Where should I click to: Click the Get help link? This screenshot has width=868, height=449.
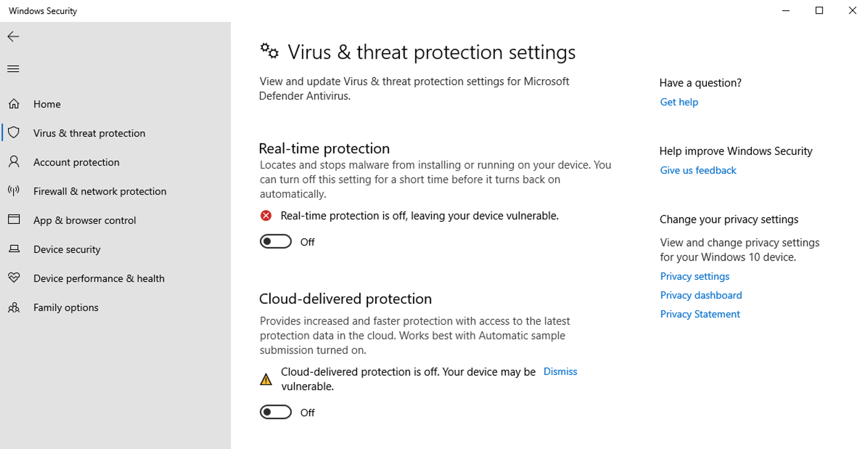[x=679, y=102]
